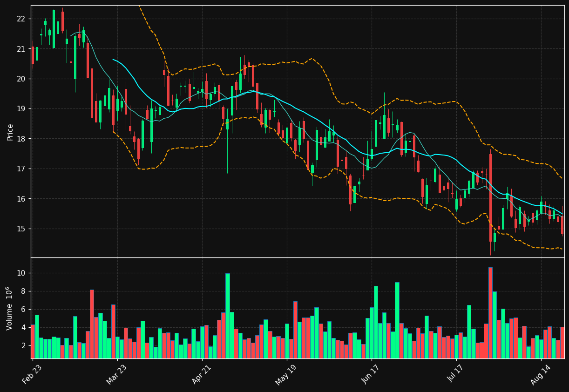Viewport: 569px width, 392px height.
Task: Click the tallest green volume bar near 10
Action: tap(228, 316)
